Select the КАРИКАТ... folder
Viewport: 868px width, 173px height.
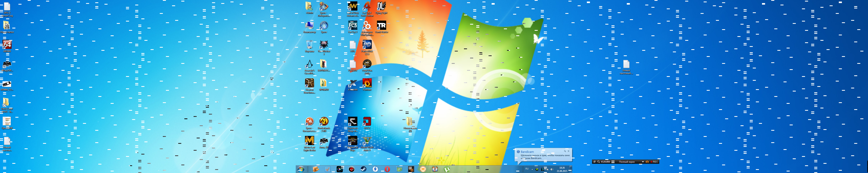pyautogui.click(x=324, y=66)
